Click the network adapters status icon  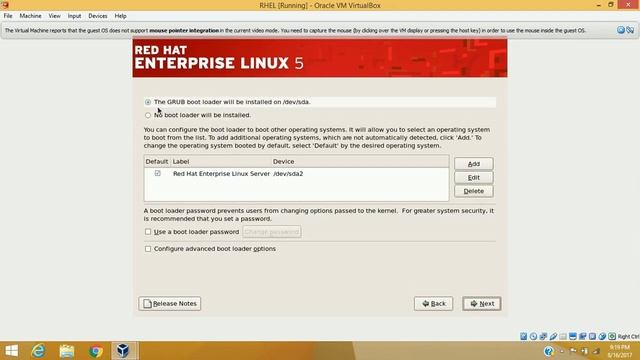coord(543,336)
